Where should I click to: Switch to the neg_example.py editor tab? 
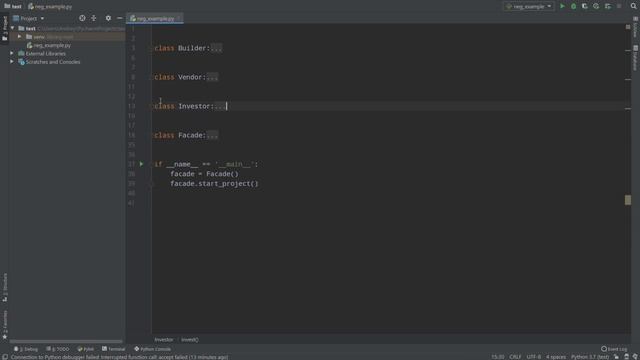tap(155, 18)
